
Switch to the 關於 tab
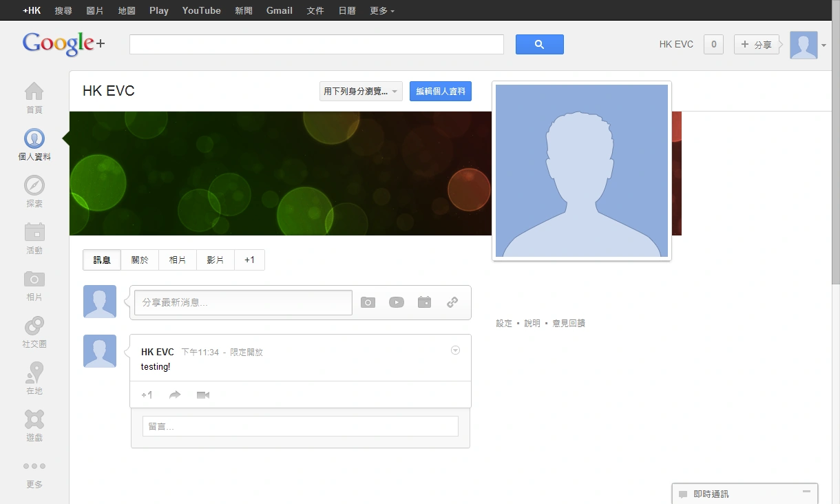click(140, 260)
